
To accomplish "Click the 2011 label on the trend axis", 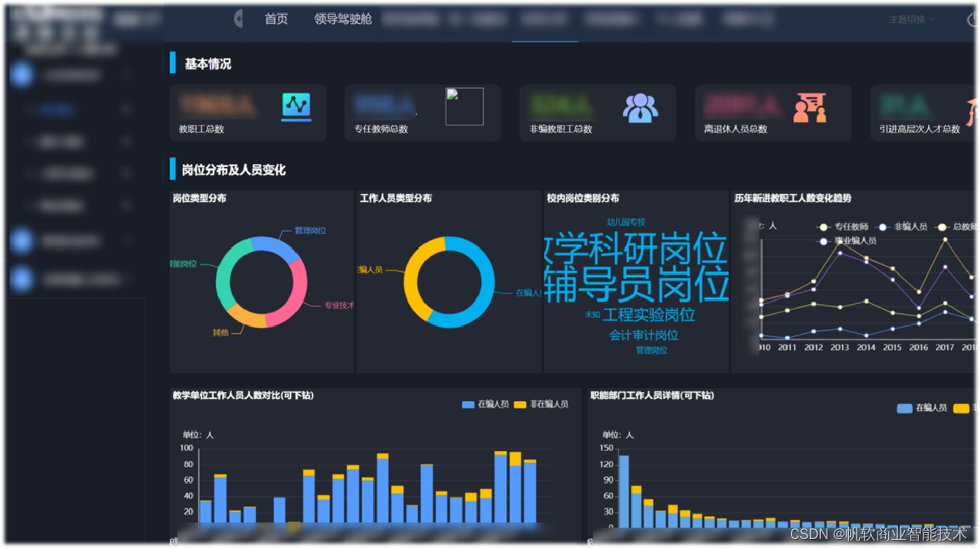I will 787,347.
